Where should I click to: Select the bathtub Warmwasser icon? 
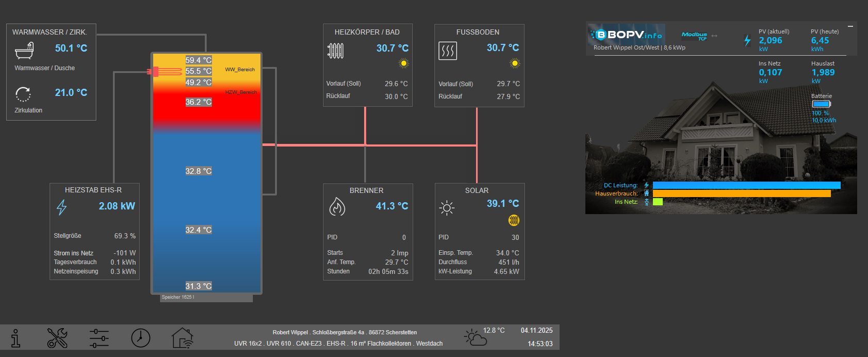(x=24, y=51)
